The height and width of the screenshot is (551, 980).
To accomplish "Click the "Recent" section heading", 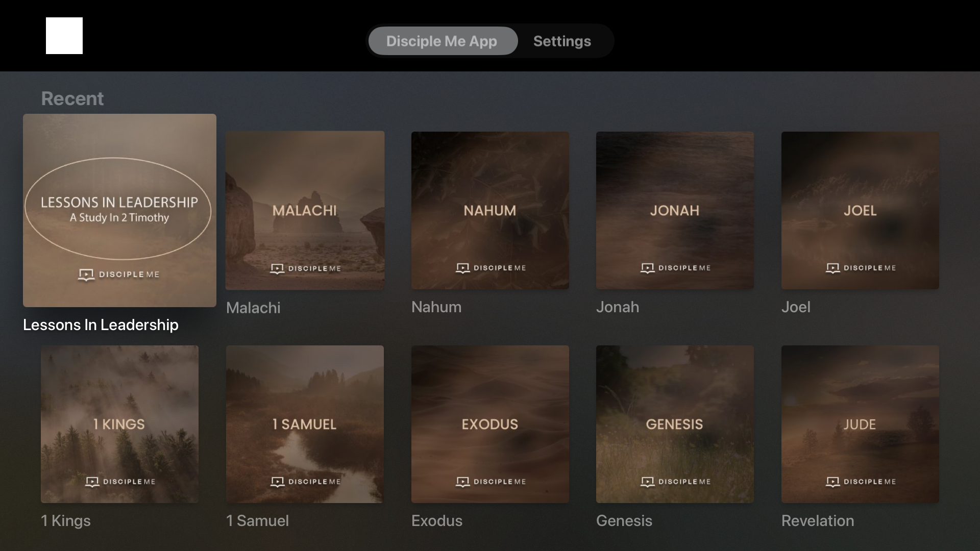I will tap(72, 98).
